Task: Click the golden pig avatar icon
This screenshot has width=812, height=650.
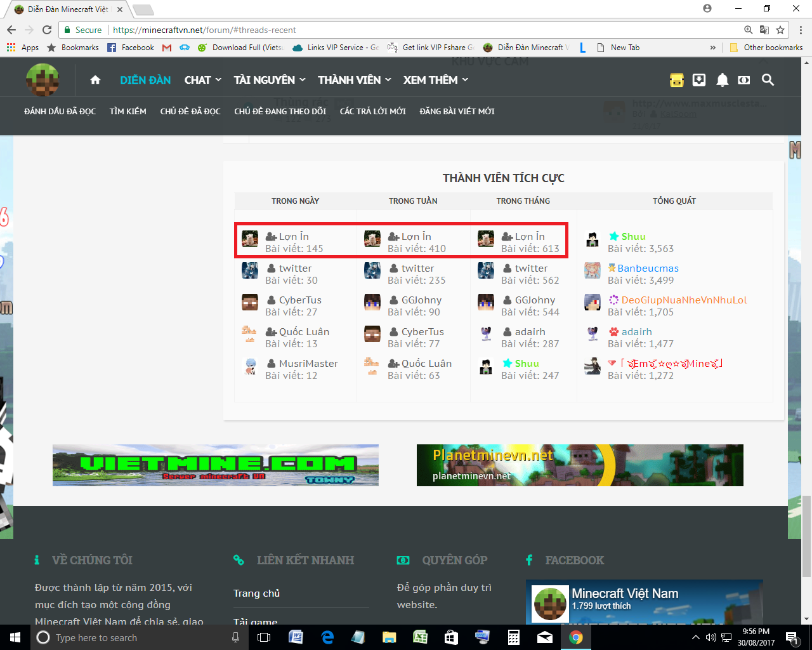Action: click(676, 80)
